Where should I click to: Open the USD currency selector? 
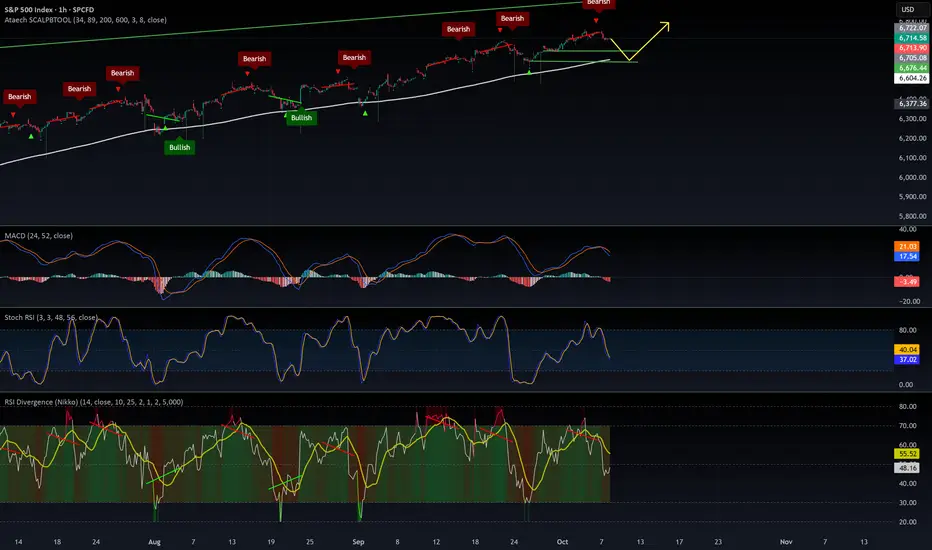[908, 10]
